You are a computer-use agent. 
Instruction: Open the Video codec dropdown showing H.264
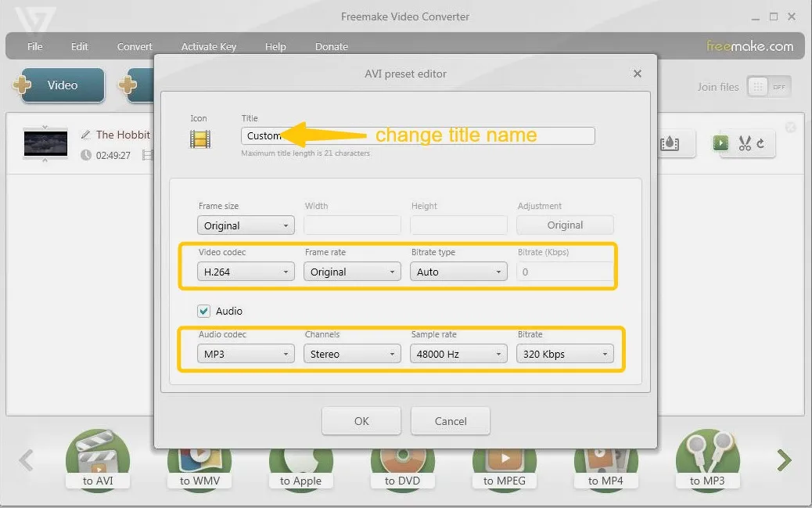[x=245, y=271]
